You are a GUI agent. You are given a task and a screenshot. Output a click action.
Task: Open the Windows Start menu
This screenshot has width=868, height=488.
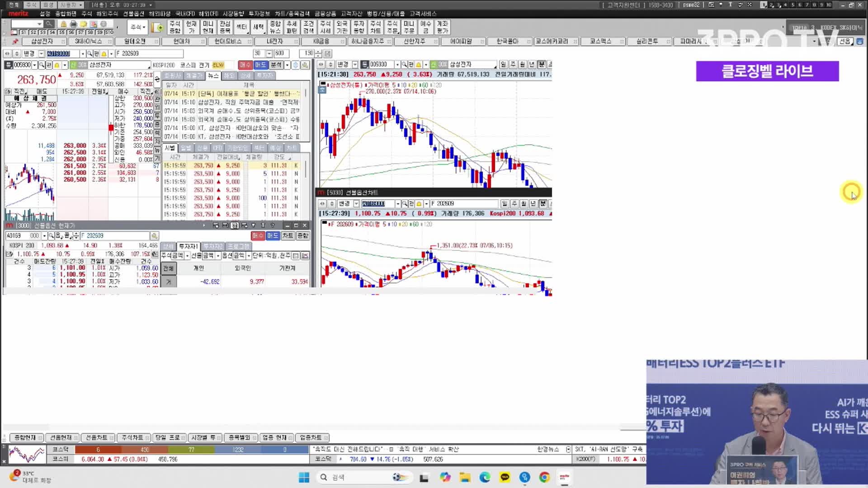click(x=304, y=477)
